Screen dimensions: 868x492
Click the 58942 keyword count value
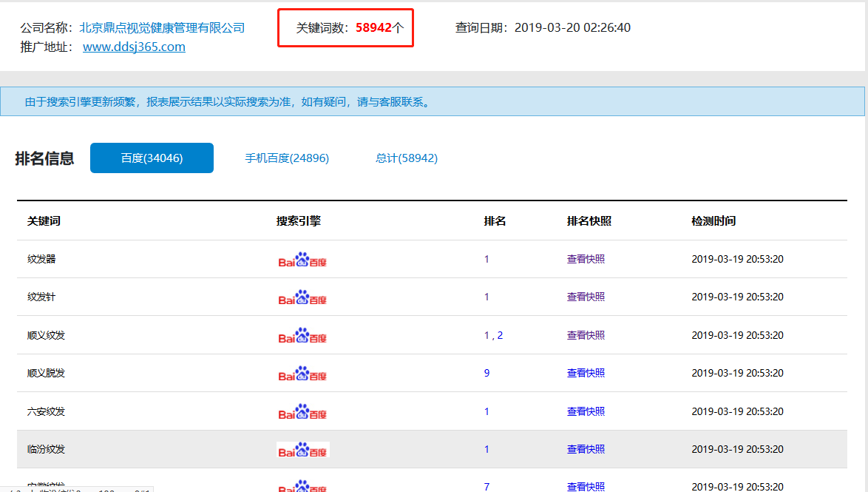click(x=373, y=27)
